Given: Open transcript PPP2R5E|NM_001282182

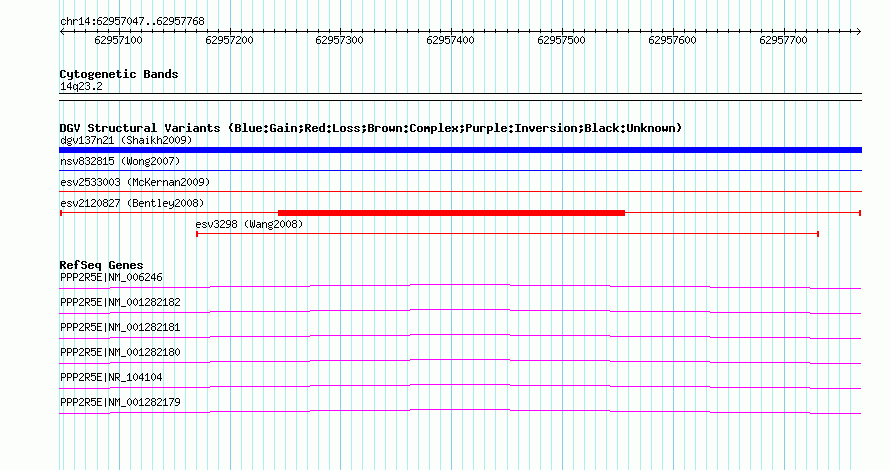Looking at the screenshot, I should (120, 303).
